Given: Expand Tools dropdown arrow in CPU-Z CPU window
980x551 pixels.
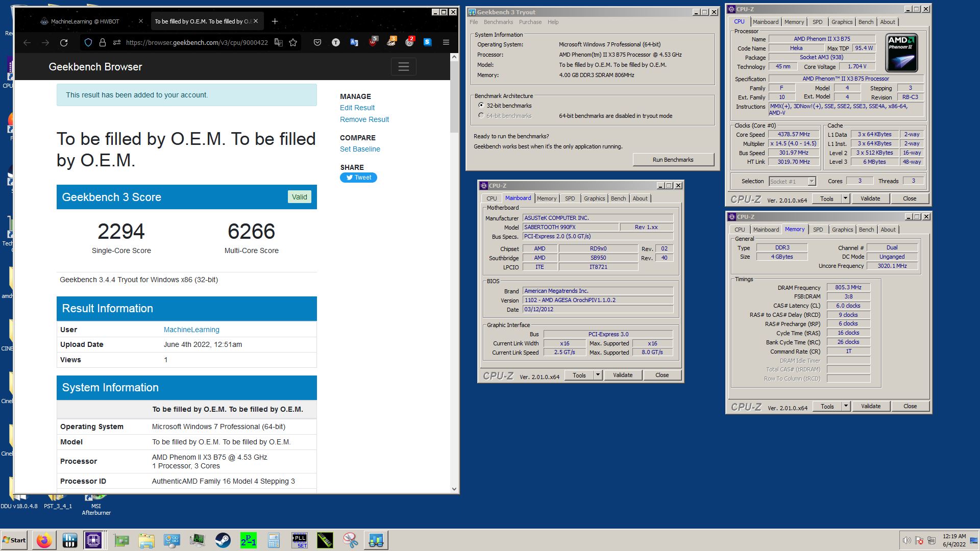Looking at the screenshot, I should 845,199.
